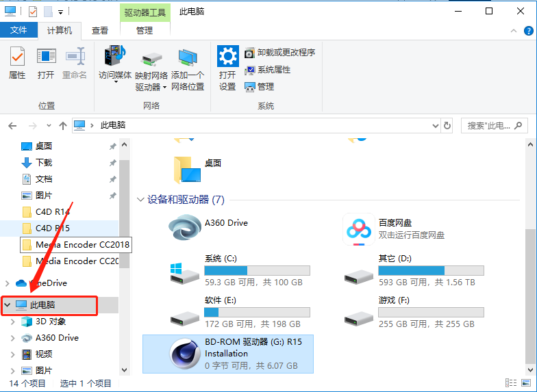Click the quick access New folder icon

48,12
